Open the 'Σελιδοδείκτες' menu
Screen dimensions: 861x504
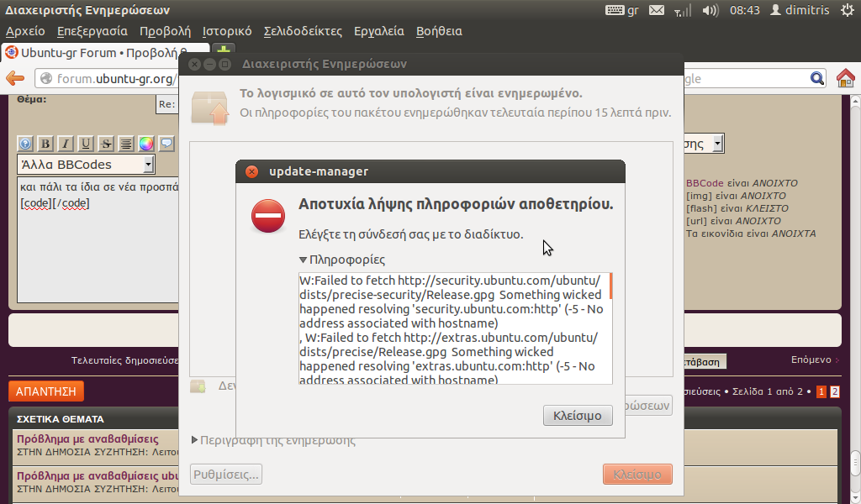point(303,31)
